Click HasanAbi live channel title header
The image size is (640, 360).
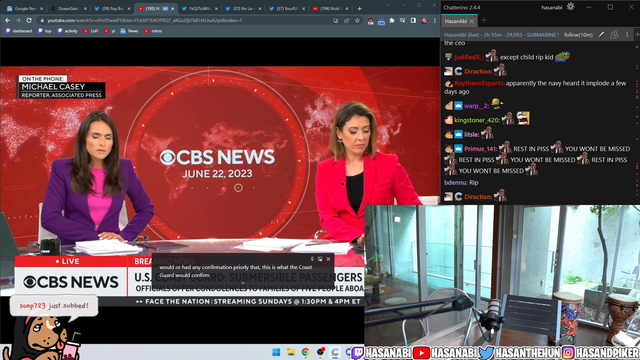pos(501,35)
